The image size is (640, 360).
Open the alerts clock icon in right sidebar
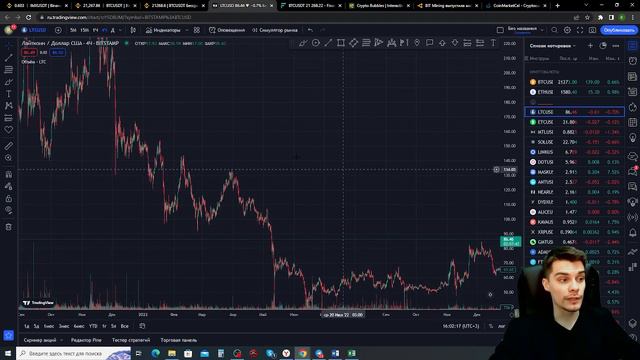[x=633, y=61]
